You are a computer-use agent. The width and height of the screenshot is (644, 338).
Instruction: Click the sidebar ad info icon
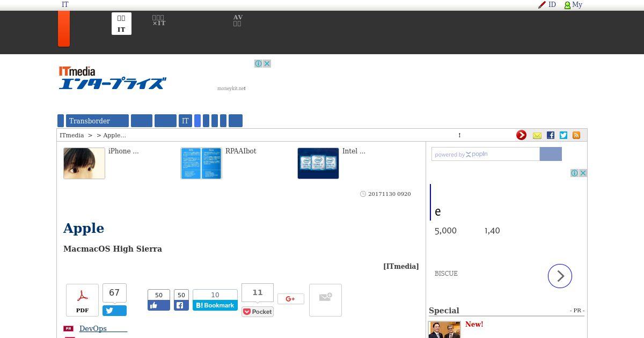574,173
